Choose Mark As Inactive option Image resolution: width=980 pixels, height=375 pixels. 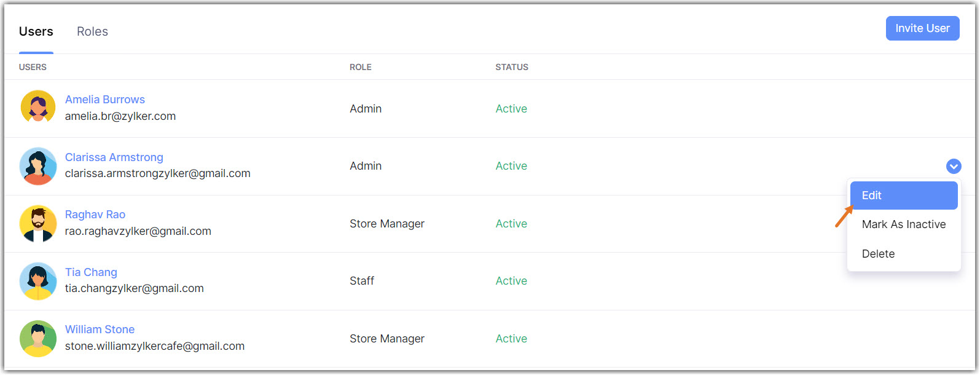pos(903,224)
